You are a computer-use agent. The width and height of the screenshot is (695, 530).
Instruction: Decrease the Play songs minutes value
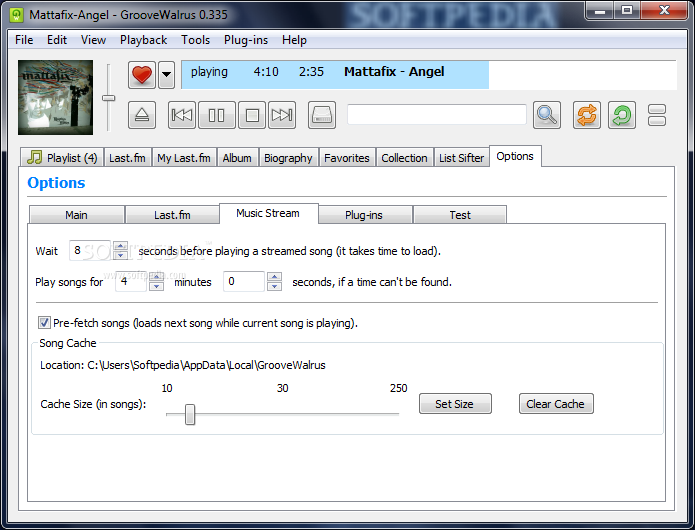pyautogui.click(x=156, y=286)
